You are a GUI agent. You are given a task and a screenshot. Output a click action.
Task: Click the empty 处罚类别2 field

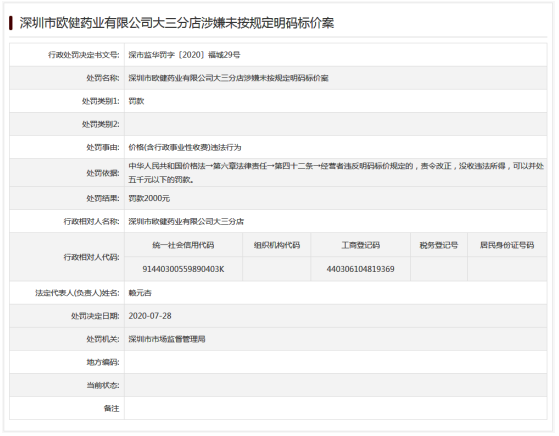pos(335,124)
